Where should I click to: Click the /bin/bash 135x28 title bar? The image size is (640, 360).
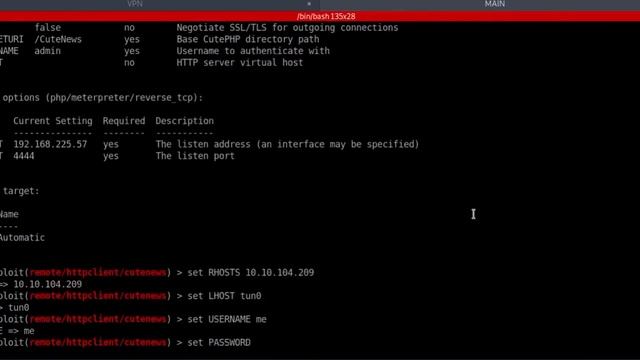coord(326,16)
